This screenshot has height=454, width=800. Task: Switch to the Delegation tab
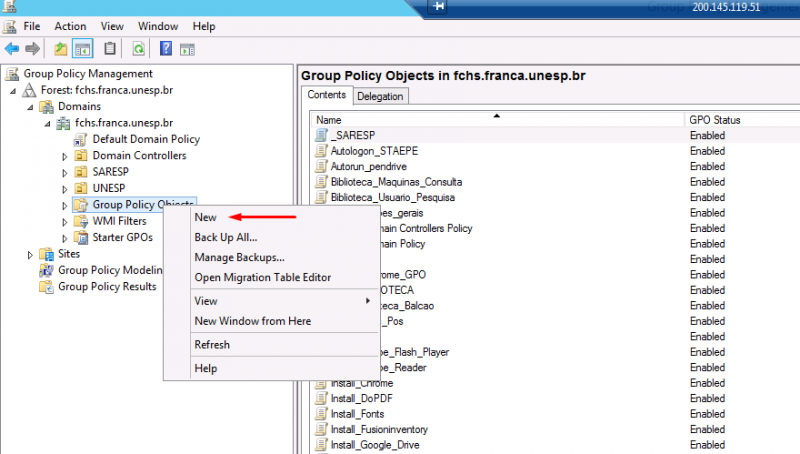[380, 96]
